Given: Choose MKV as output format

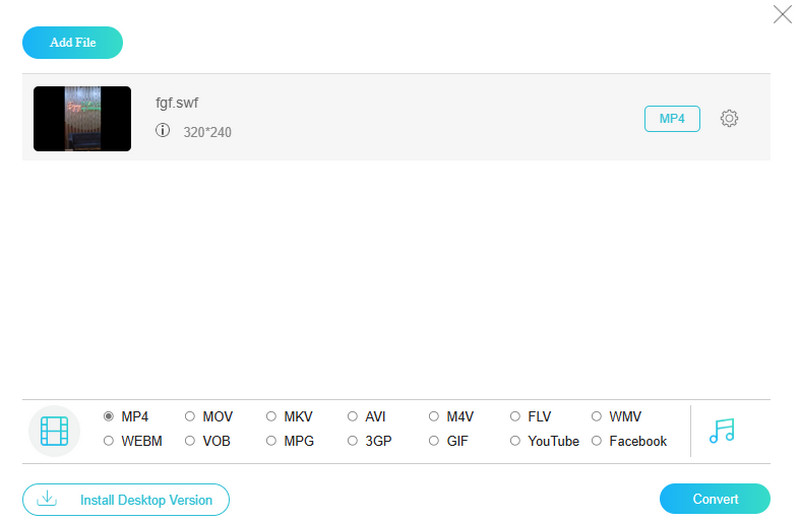Looking at the screenshot, I should coord(272,416).
